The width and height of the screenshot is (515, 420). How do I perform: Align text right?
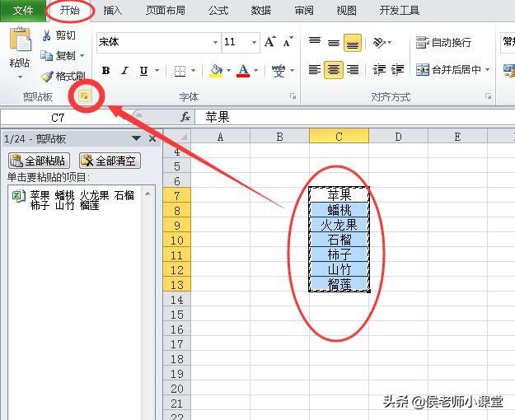coord(353,70)
